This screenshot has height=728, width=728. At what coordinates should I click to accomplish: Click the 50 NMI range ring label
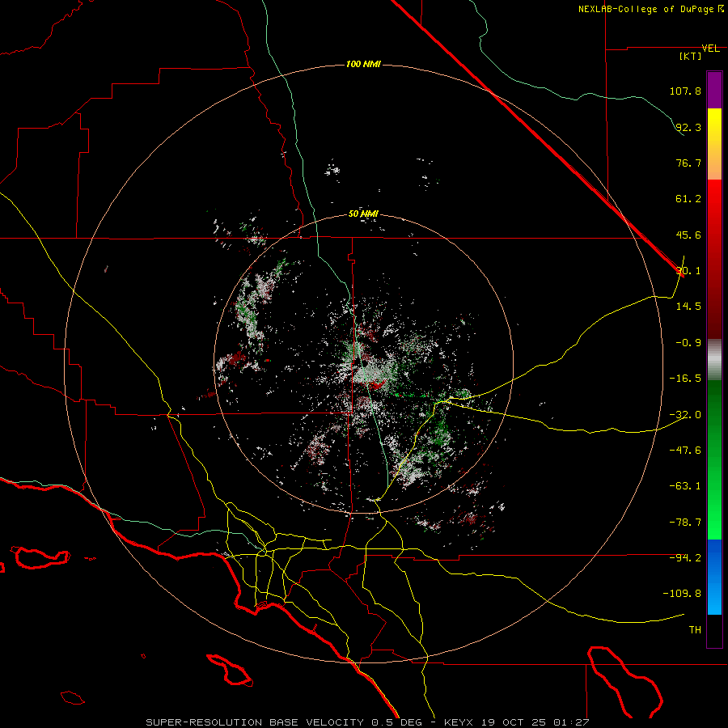tap(363, 214)
